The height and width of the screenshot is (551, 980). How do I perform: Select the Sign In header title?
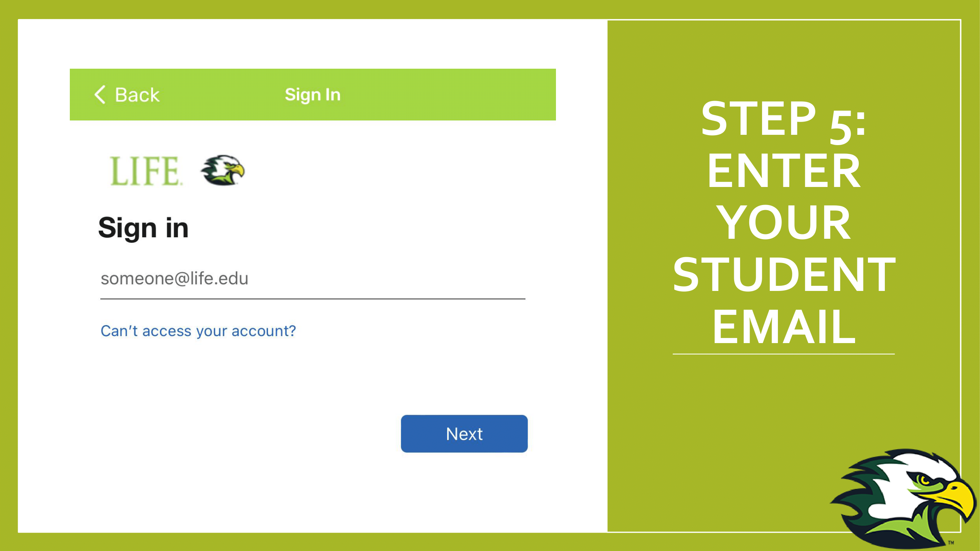[313, 94]
